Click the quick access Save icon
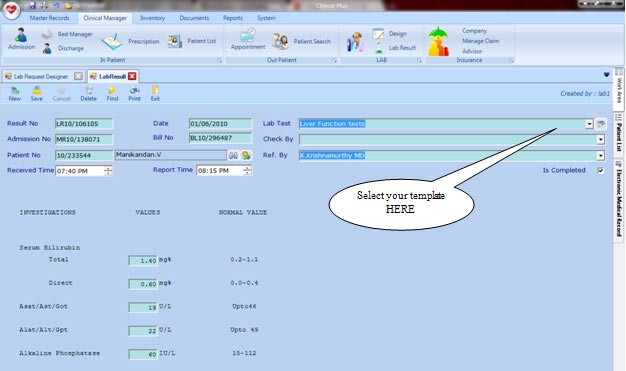 coord(32,5)
